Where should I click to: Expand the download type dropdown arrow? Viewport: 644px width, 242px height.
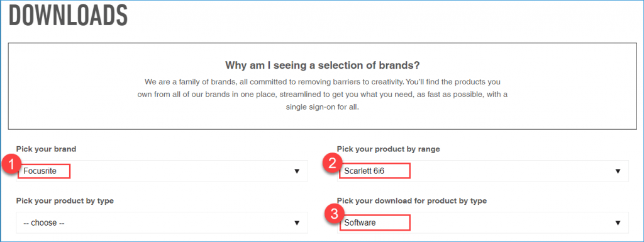[618, 222]
